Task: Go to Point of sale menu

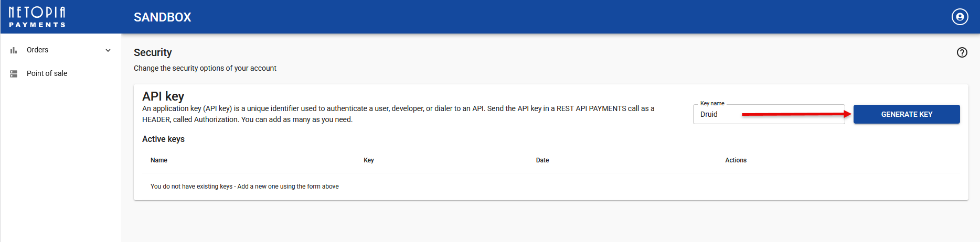Action: tap(47, 74)
